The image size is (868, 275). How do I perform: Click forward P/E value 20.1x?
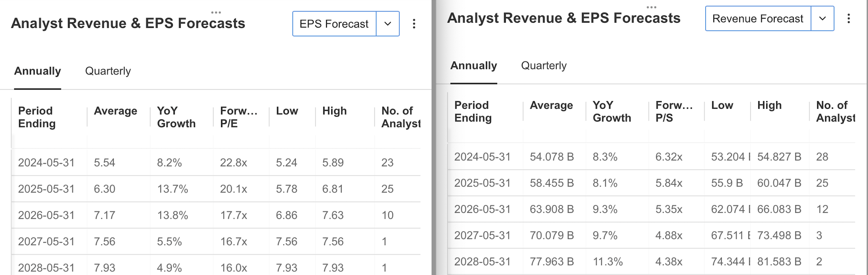tap(233, 189)
